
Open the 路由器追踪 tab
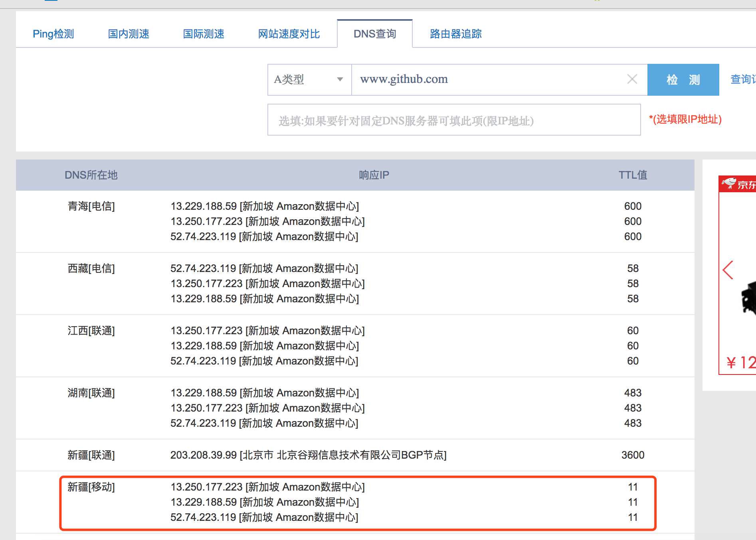pos(455,34)
